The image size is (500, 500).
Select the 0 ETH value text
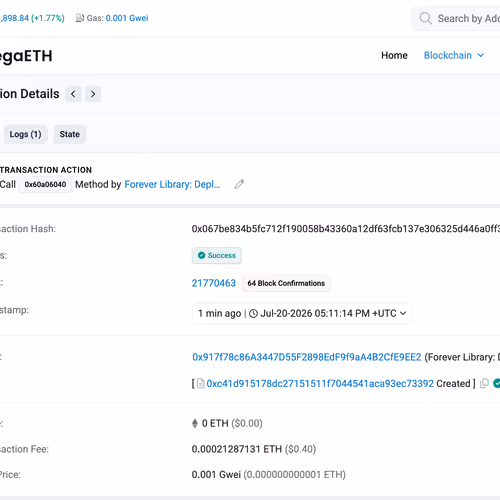(215, 423)
